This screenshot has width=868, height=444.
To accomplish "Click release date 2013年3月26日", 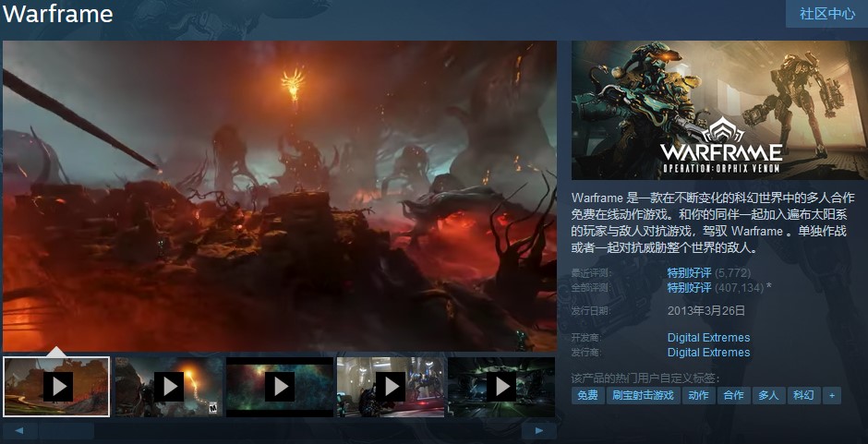I will (706, 311).
